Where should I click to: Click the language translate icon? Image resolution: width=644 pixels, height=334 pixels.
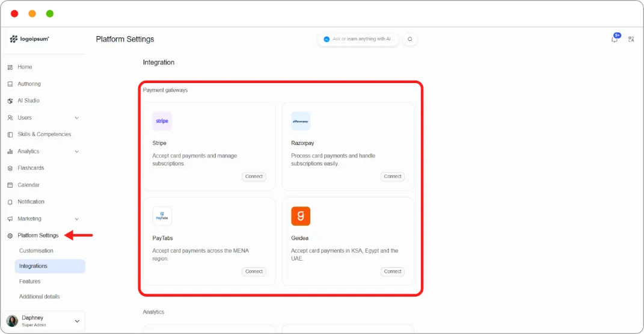tap(631, 39)
